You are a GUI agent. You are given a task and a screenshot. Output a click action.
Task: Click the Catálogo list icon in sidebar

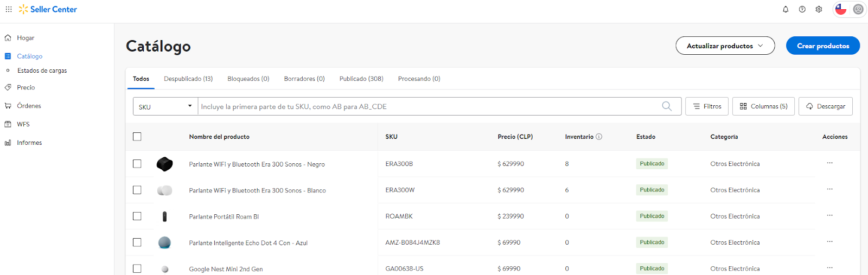[x=8, y=56]
